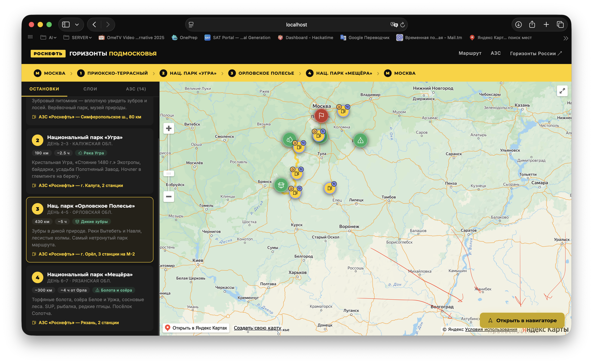
Task: Select the green bison map marker near Брянск
Action: pyautogui.click(x=281, y=185)
